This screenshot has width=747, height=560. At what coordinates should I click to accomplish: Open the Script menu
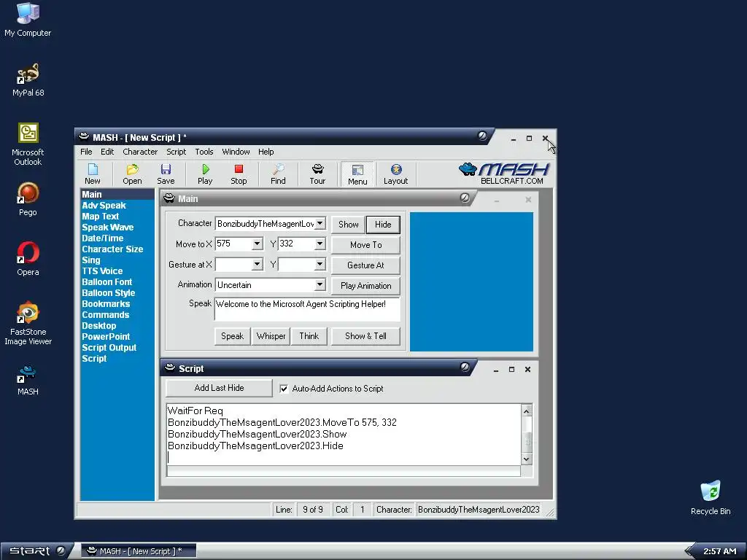[x=177, y=152]
